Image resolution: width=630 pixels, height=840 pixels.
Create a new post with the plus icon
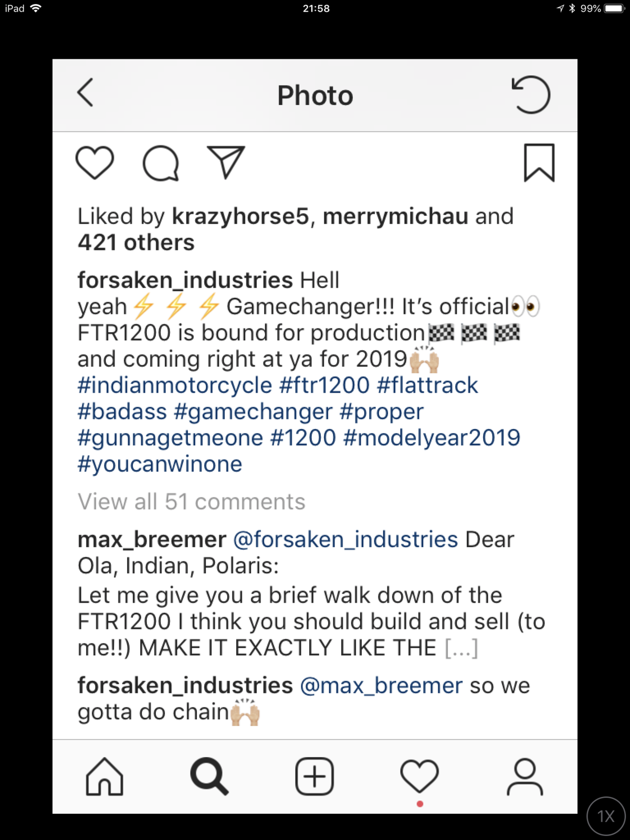314,776
